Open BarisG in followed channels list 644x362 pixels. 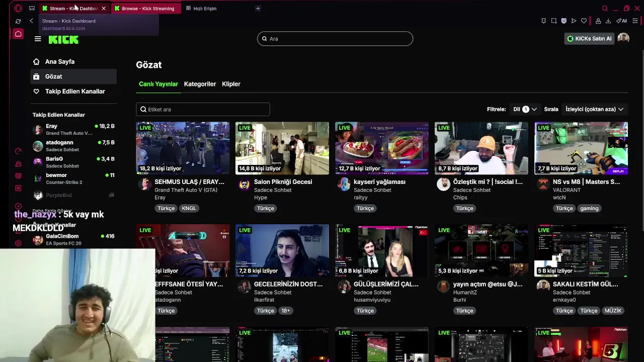click(x=73, y=162)
